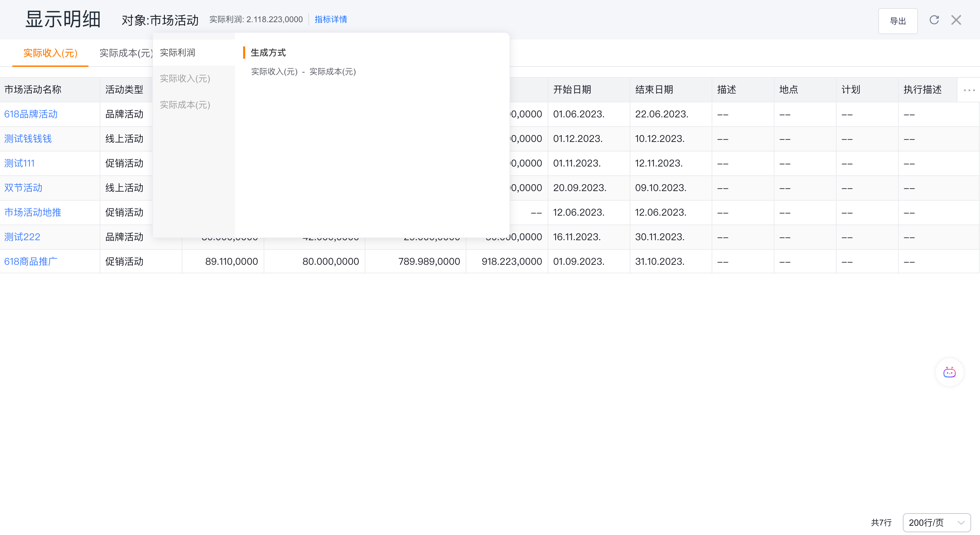Screen dimensions: 980x535
Task: Click the 市场活动名称 column header
Action: click(33, 90)
